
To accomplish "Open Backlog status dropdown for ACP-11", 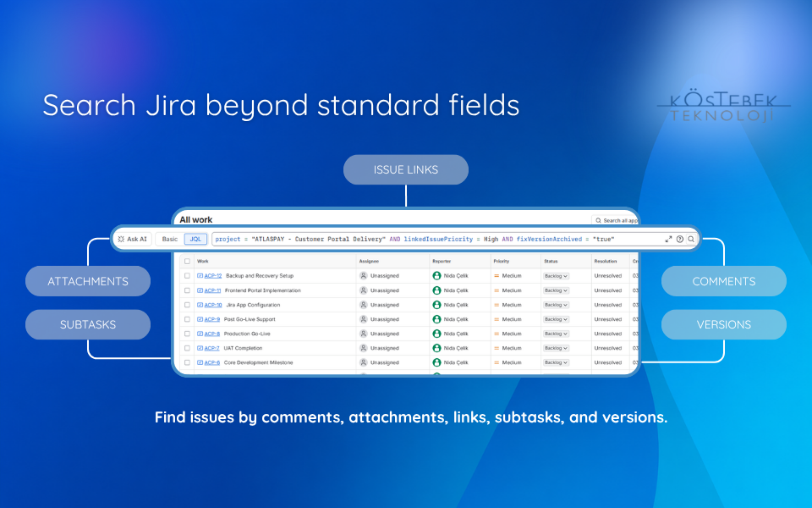I will tap(557, 290).
